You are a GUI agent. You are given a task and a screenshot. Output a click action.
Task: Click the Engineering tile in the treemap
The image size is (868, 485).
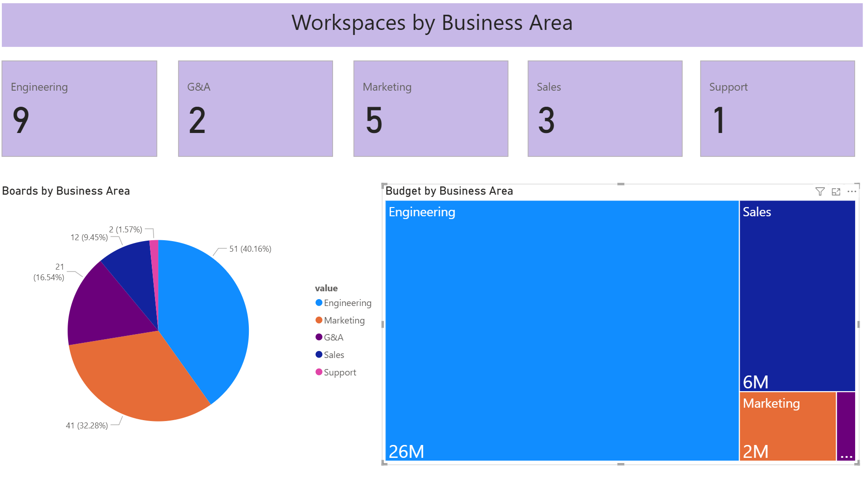tap(561, 330)
